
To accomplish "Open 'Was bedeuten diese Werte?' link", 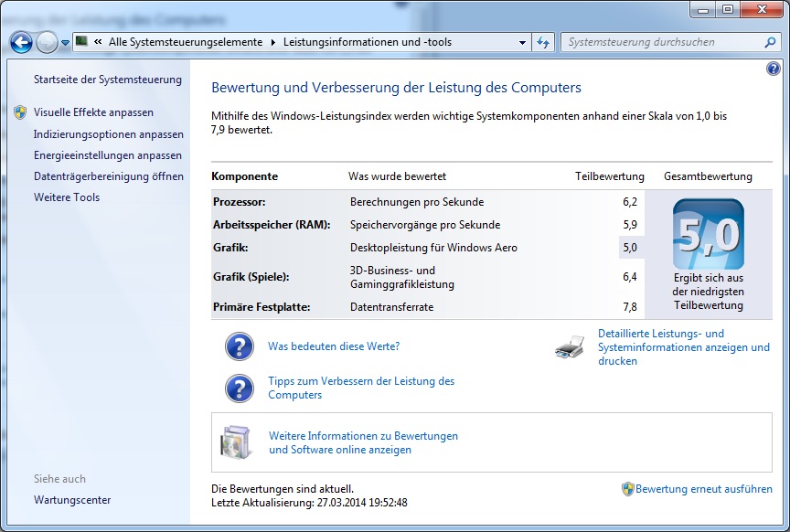I will (x=334, y=346).
